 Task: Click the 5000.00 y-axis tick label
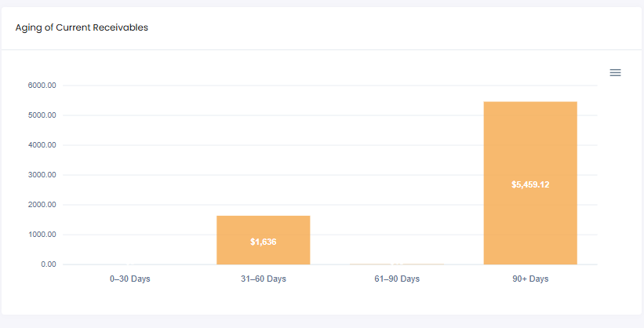pos(42,115)
